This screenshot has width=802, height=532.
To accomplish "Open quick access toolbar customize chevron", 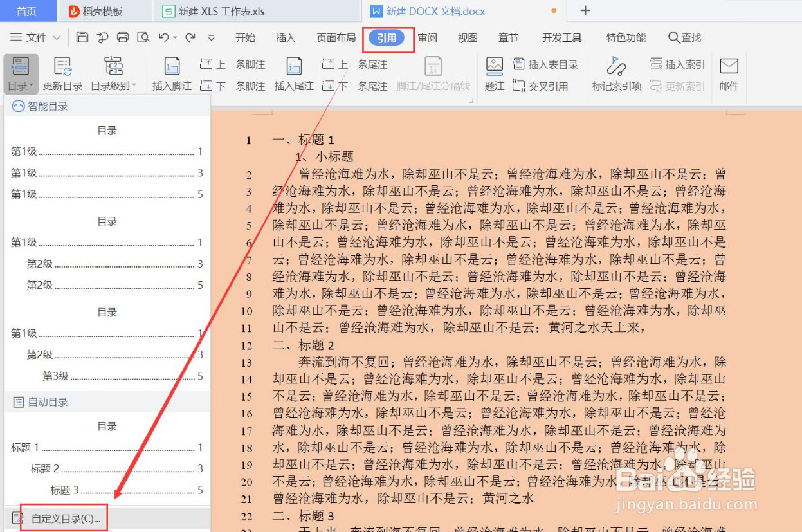I will pos(212,37).
